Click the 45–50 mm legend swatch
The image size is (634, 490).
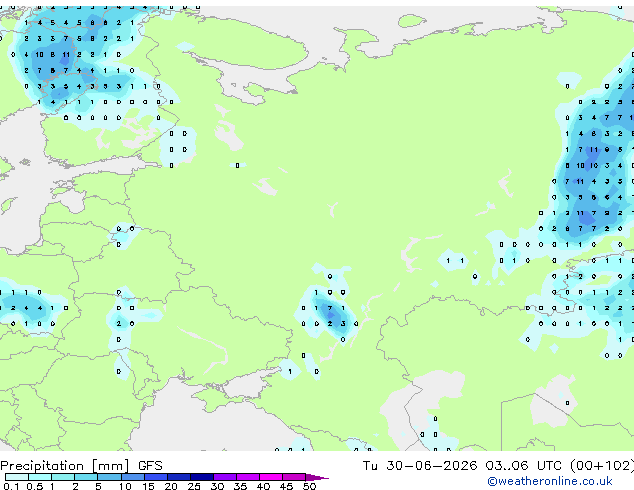(294, 477)
